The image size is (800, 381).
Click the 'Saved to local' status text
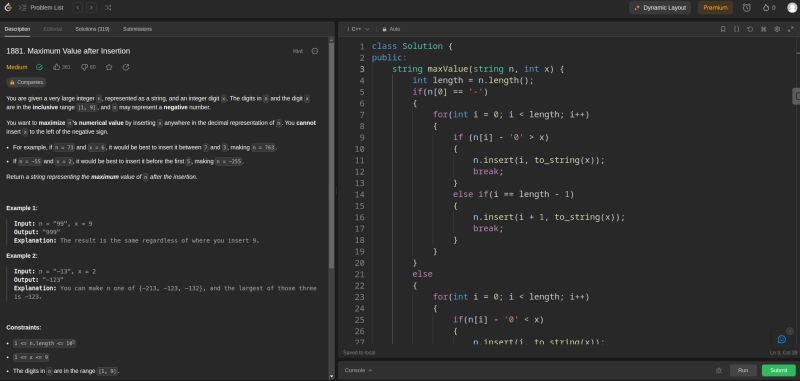pyautogui.click(x=360, y=352)
